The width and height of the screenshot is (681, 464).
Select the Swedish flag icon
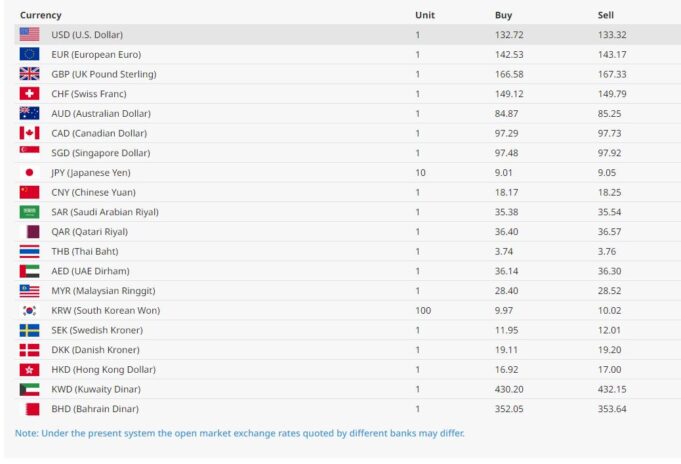(29, 330)
